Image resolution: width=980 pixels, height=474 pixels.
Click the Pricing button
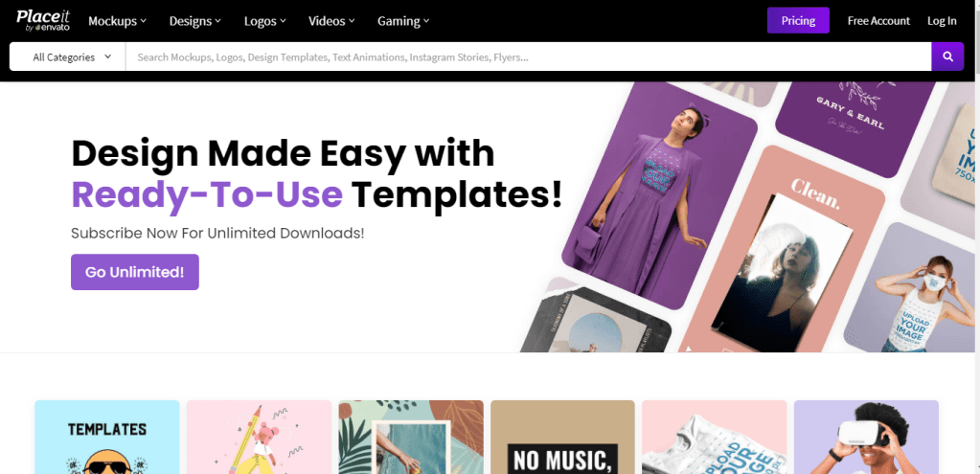pyautogui.click(x=798, y=21)
